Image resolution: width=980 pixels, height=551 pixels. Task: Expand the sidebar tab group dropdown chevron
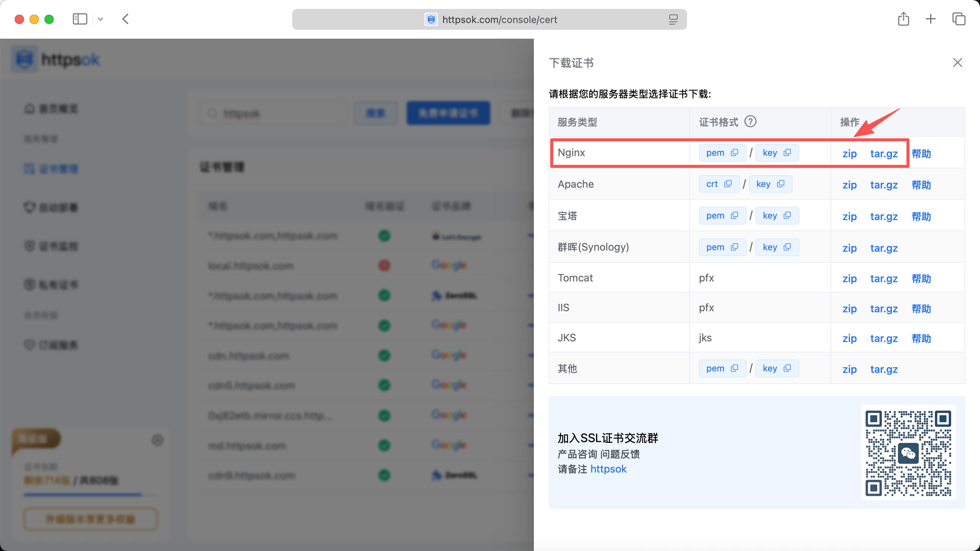click(x=100, y=19)
